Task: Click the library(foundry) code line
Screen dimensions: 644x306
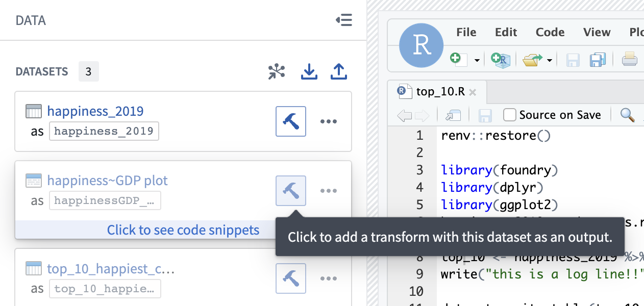Action: point(500,170)
